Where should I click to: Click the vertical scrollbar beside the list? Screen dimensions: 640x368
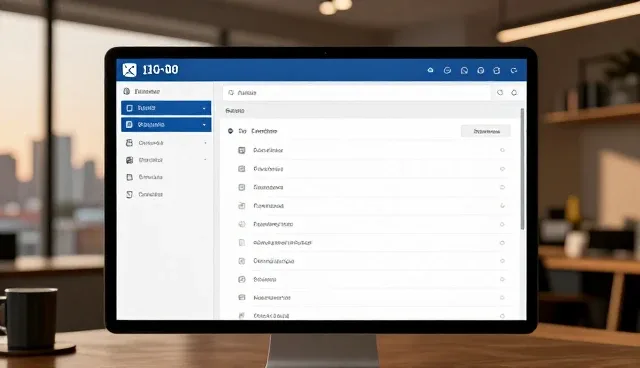522,168
